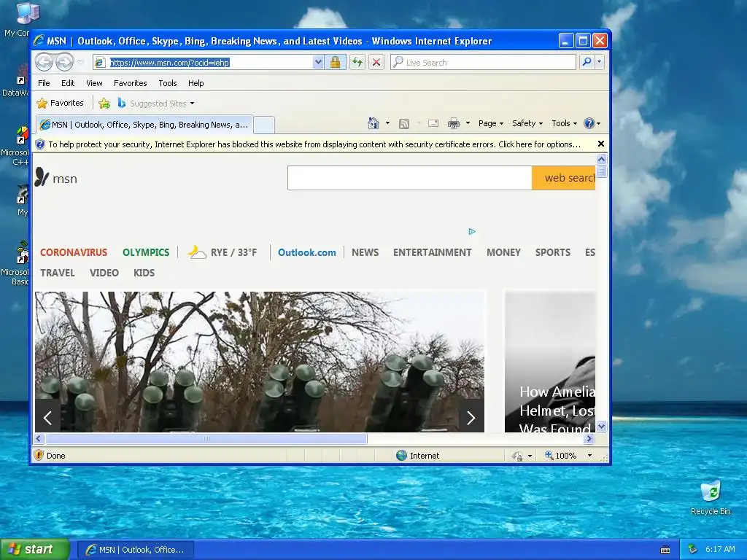Screen dimensions: 747x560
Task: Click the Add to Favorites Bar icon
Action: click(104, 103)
